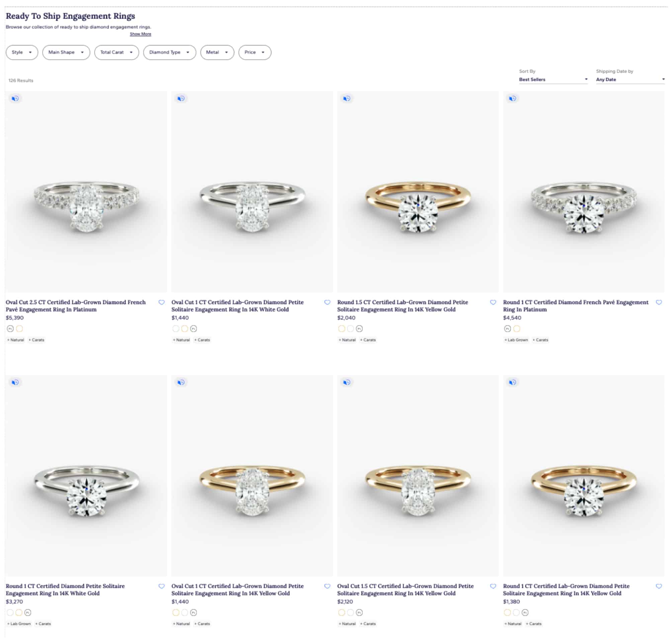Click the fast-shipping badge on the first ring
This screenshot has height=643, width=672.
coord(14,98)
